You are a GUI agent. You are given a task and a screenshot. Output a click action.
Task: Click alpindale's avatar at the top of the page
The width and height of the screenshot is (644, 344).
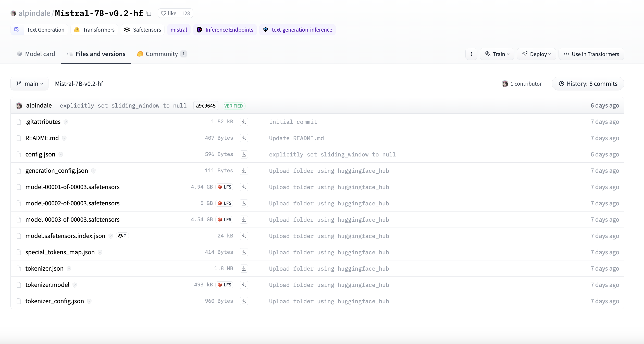coord(13,13)
